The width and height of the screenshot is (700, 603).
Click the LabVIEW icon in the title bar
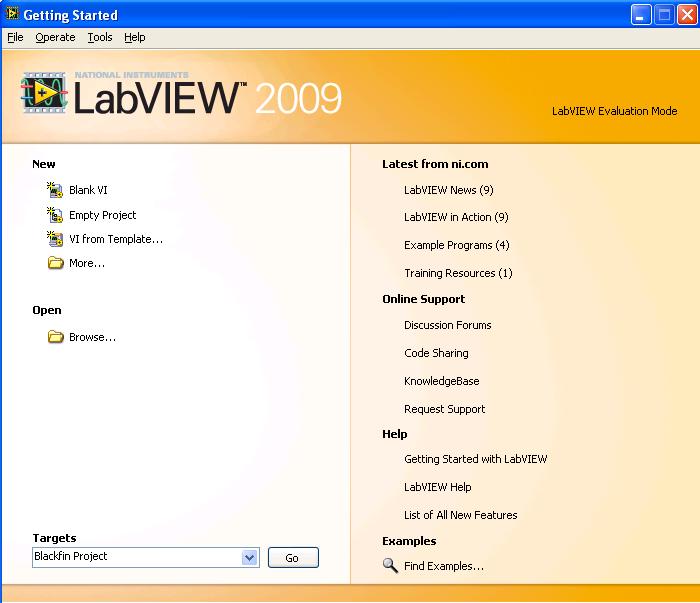point(12,14)
